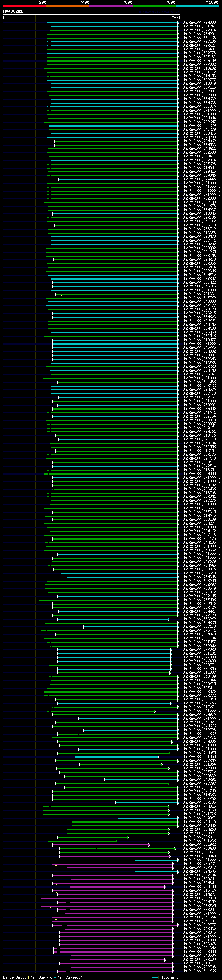Click UniRef100_P53549 label

pos(199,588)
